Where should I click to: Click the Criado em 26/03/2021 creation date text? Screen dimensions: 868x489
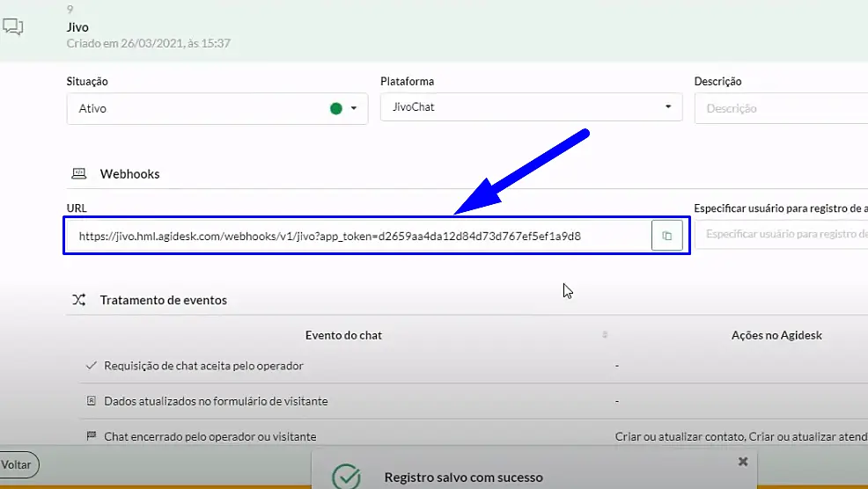pos(149,43)
